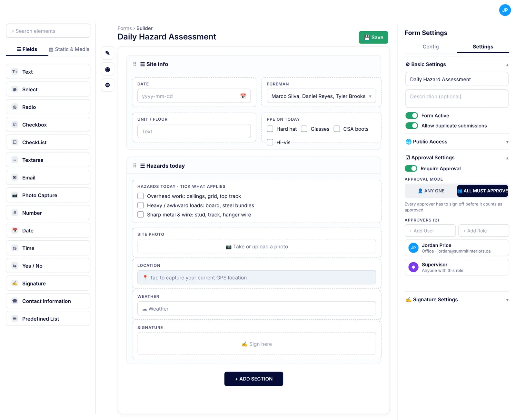Tick the Hard hat checkbox
516x420 pixels.
click(270, 129)
